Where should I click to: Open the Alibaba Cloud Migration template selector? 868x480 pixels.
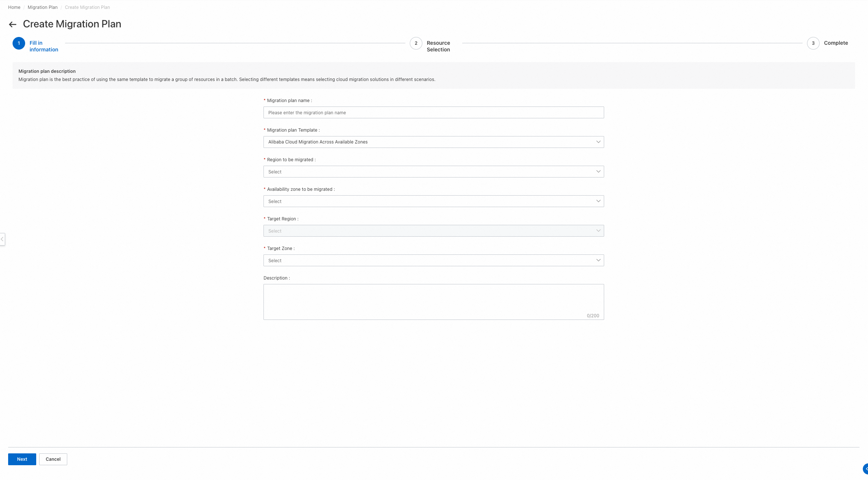click(x=433, y=142)
